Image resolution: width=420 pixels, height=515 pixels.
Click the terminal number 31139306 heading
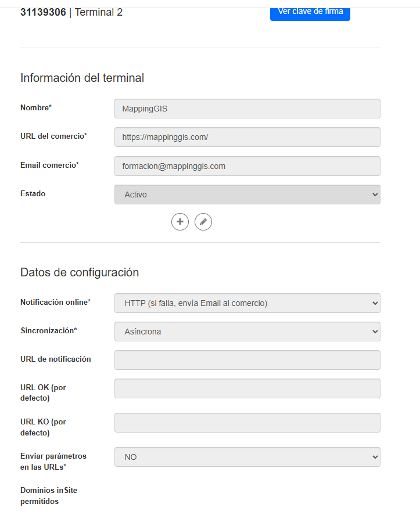pyautogui.click(x=43, y=12)
